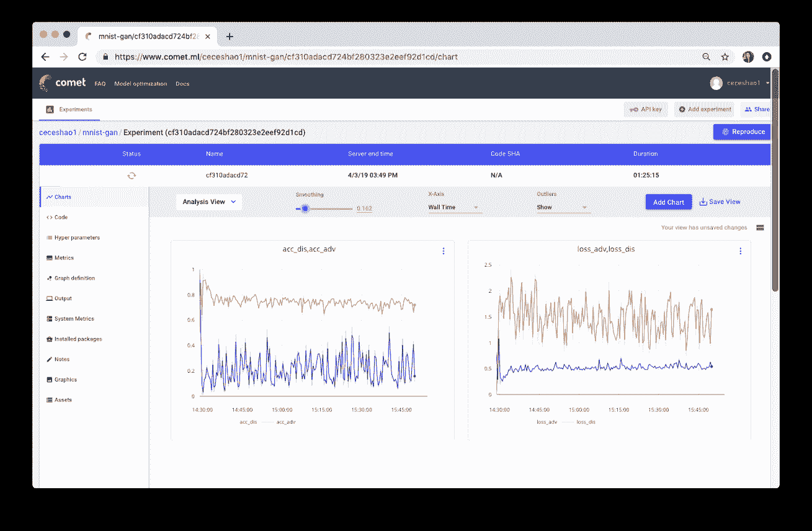Image resolution: width=812 pixels, height=531 pixels.
Task: Expand the ceceshao1 user menu arrow
Action: tap(767, 83)
